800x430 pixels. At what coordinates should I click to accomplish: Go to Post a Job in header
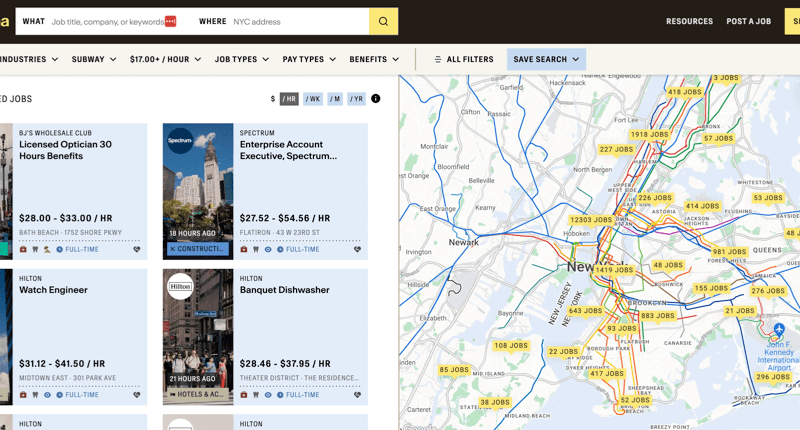coord(748,21)
